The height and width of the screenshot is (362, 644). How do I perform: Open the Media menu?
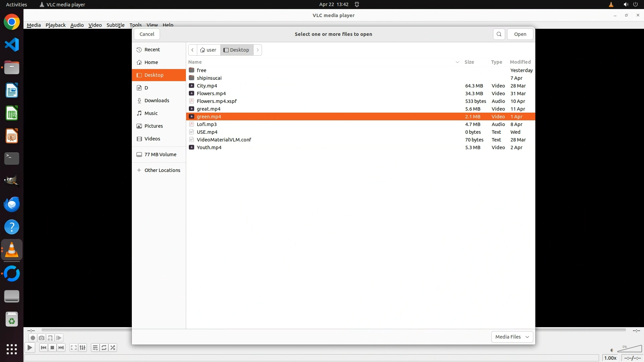click(x=34, y=25)
